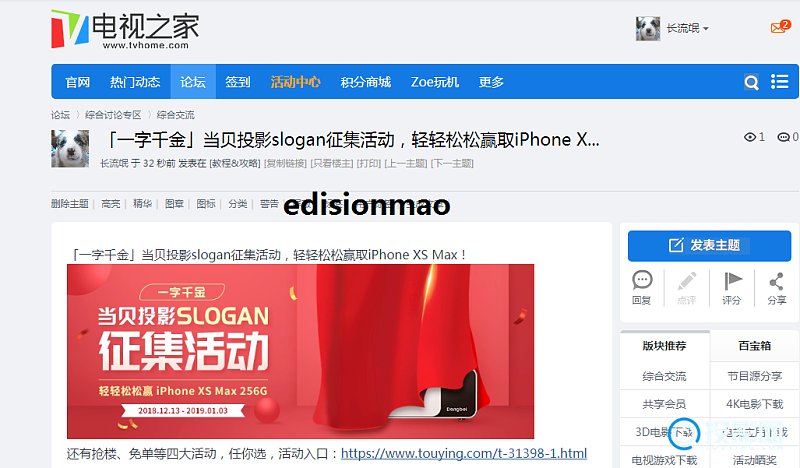Open the 更多 nav menu

(491, 82)
